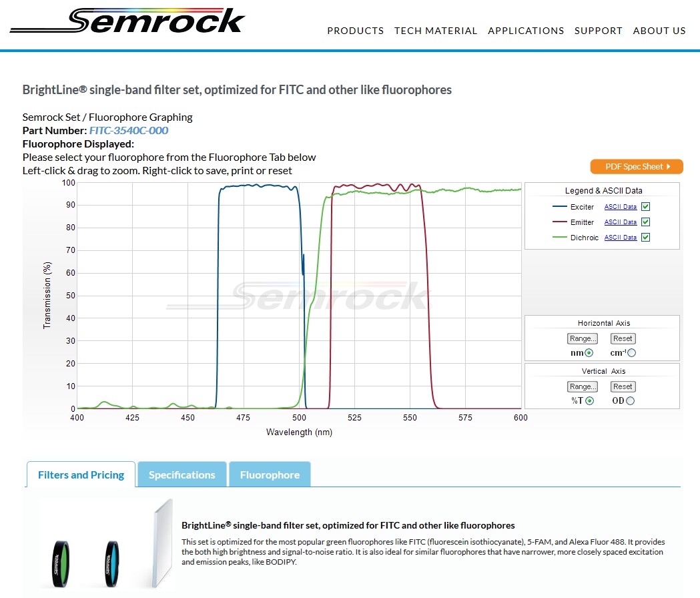
Task: Open the TECH MATERIAL menu
Action: (436, 31)
